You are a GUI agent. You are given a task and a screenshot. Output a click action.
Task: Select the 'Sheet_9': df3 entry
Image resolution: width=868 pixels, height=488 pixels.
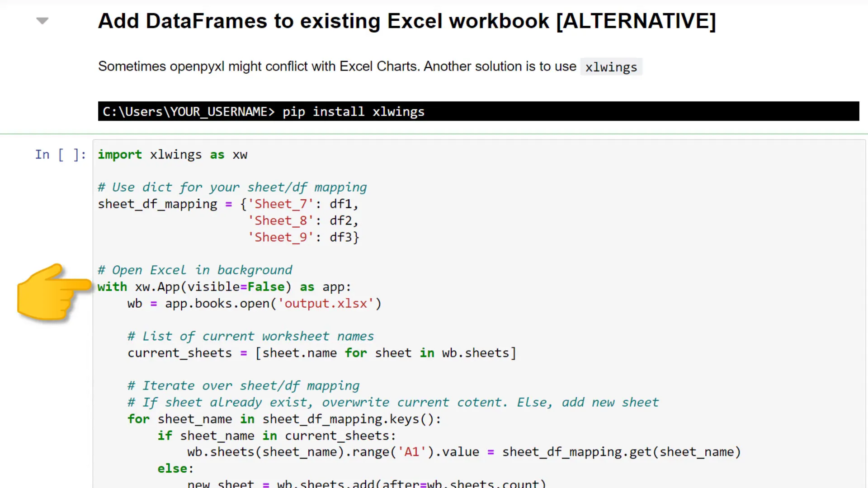(x=303, y=237)
